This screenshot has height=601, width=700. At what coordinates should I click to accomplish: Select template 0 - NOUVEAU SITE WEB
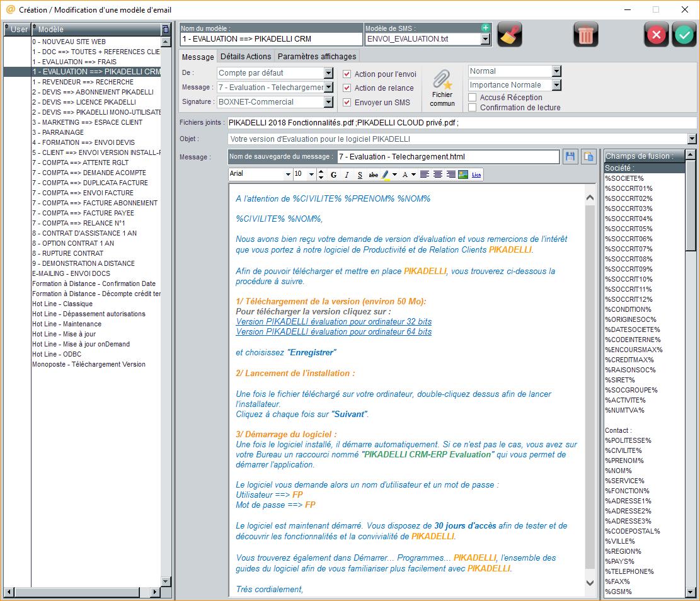coord(96,42)
